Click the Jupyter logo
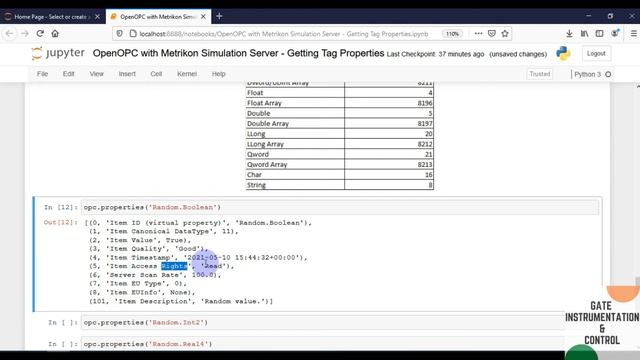This screenshot has width=640, height=360. pos(58,53)
